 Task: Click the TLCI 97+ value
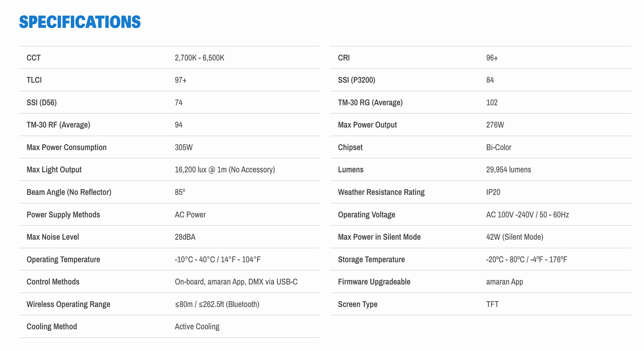(x=181, y=80)
